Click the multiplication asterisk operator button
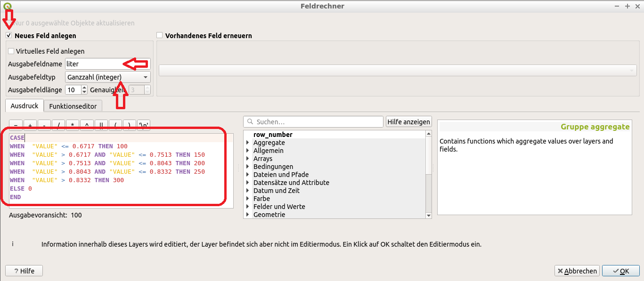 (x=73, y=125)
